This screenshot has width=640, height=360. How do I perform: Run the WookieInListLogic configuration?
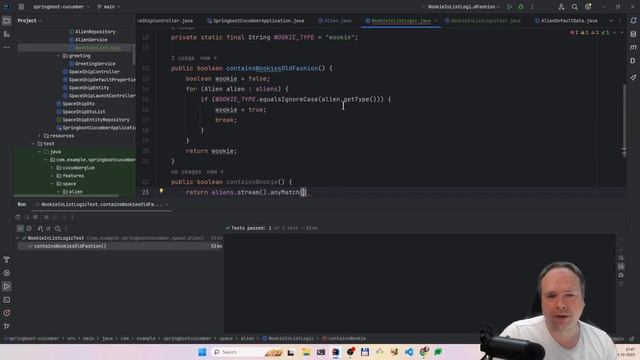(x=509, y=7)
